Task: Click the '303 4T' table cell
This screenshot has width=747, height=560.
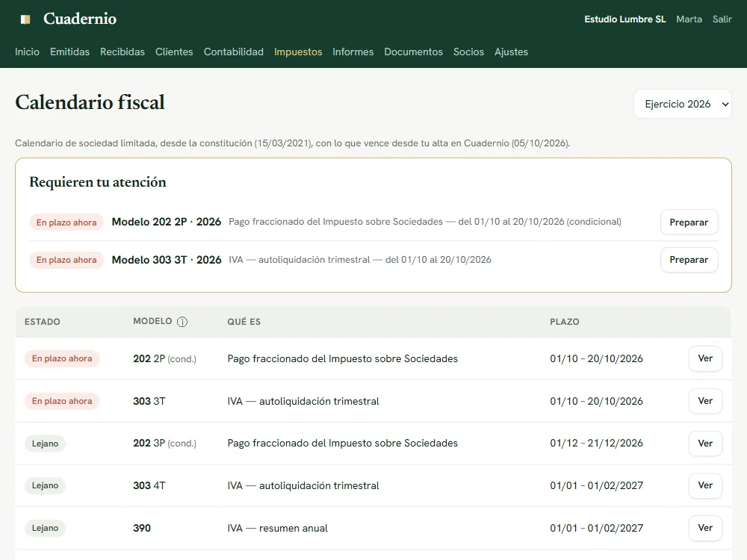Action: [x=149, y=486]
